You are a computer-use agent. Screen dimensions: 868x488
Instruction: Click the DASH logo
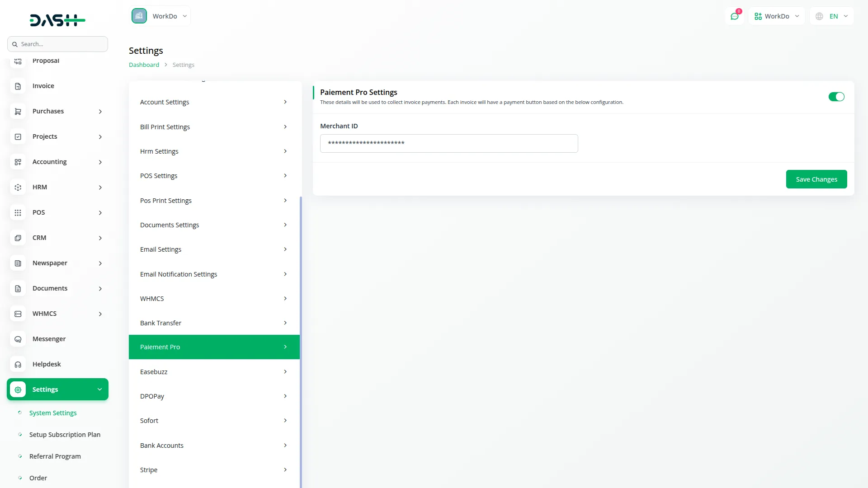pyautogui.click(x=57, y=20)
